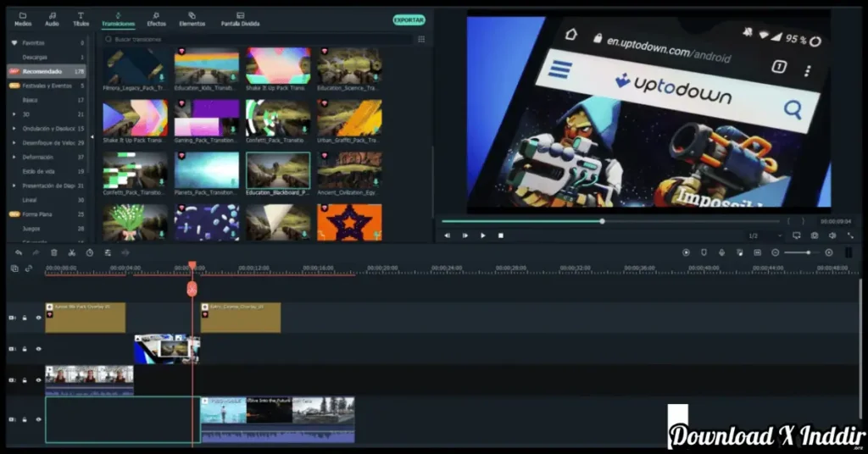
Task: Expand the Deformación category
Action: pyautogui.click(x=14, y=157)
